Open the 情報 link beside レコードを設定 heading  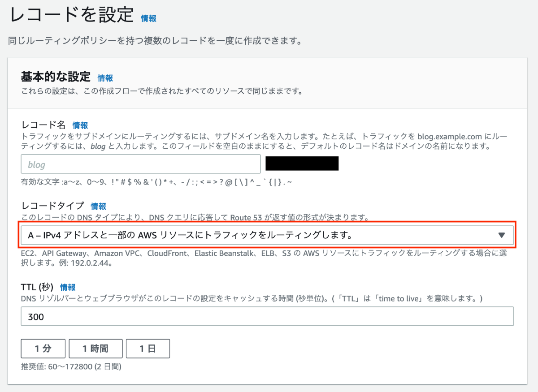[x=148, y=19]
